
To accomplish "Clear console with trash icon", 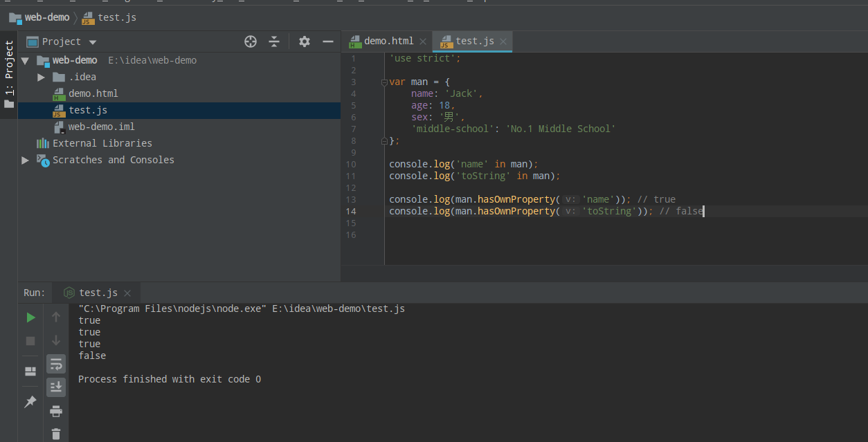I will pyautogui.click(x=56, y=434).
